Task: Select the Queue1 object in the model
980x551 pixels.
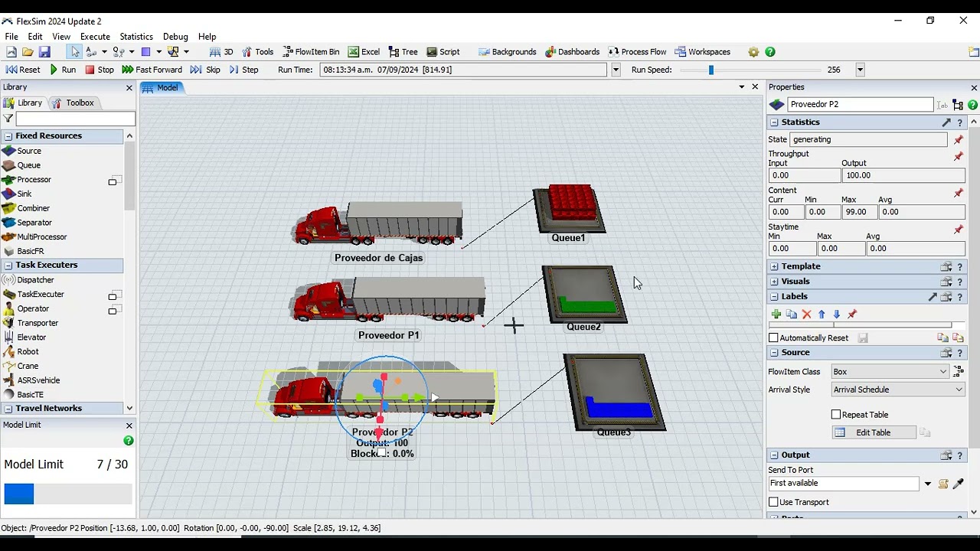Action: click(x=569, y=208)
